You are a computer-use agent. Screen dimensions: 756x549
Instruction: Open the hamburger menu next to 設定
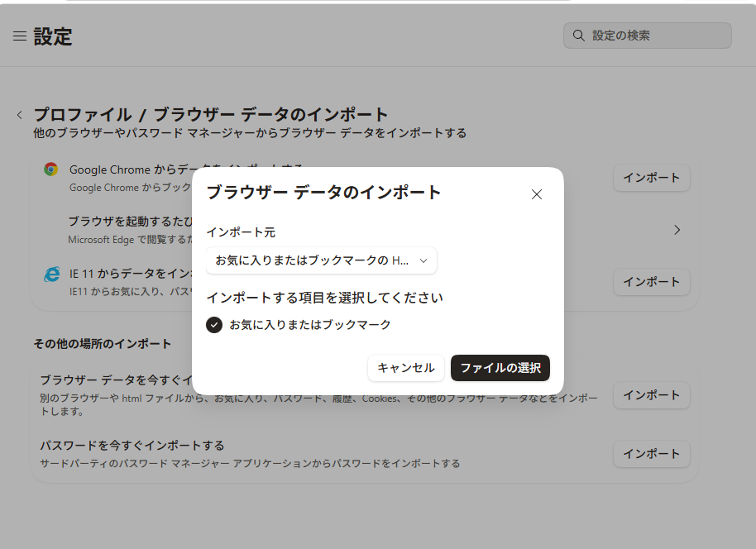pos(20,36)
